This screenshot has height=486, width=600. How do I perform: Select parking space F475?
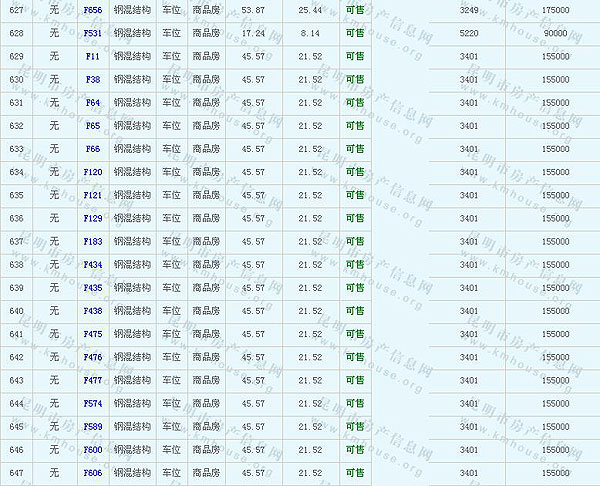[x=93, y=334]
